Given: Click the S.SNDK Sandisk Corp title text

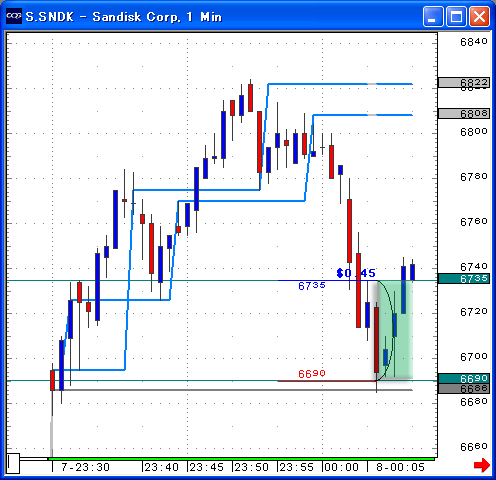Looking at the screenshot, I should point(124,17).
